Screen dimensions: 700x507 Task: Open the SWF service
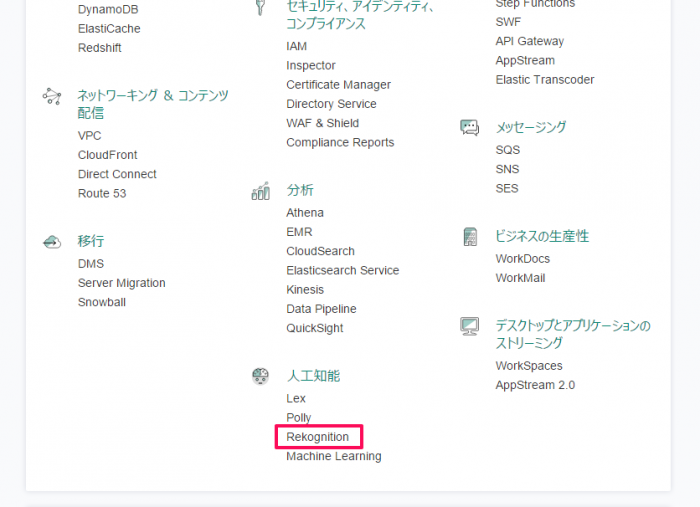pos(508,22)
